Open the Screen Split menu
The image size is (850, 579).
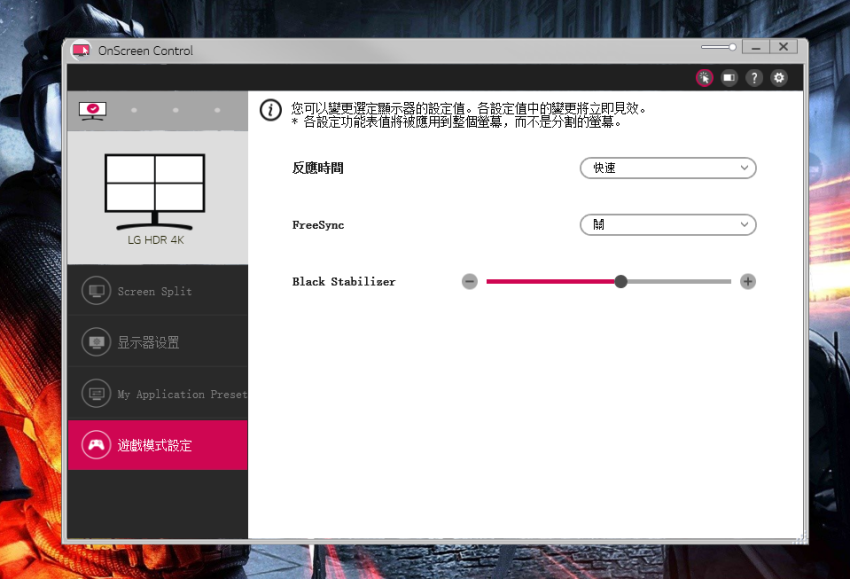point(157,291)
